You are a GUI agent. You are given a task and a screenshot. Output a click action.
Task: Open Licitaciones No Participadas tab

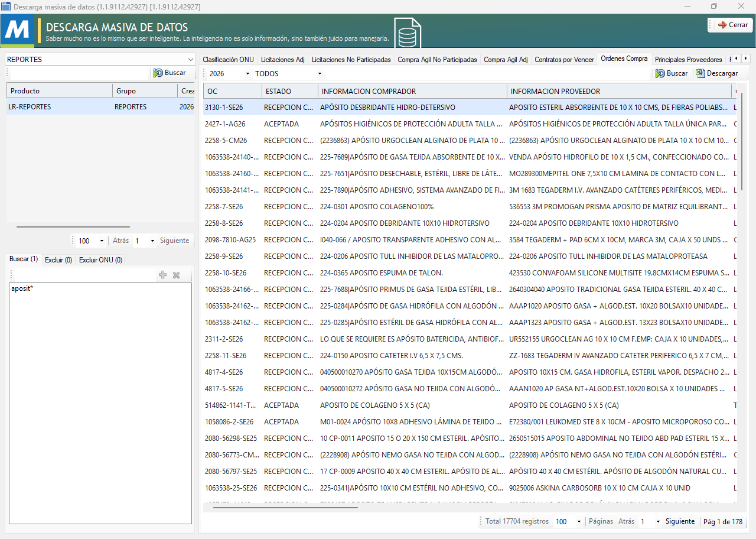click(351, 59)
